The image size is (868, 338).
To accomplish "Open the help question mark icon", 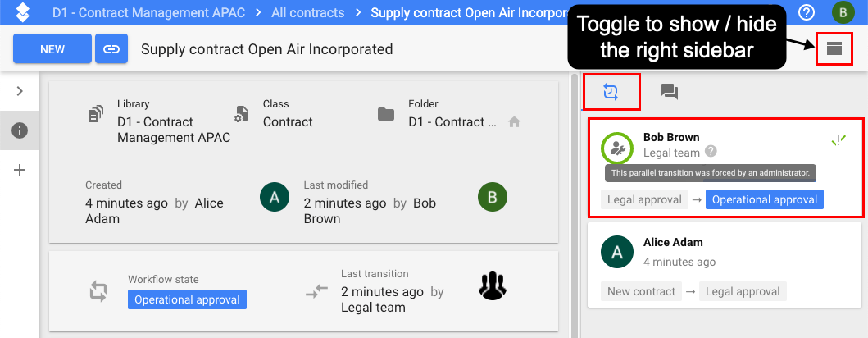I will pyautogui.click(x=806, y=13).
